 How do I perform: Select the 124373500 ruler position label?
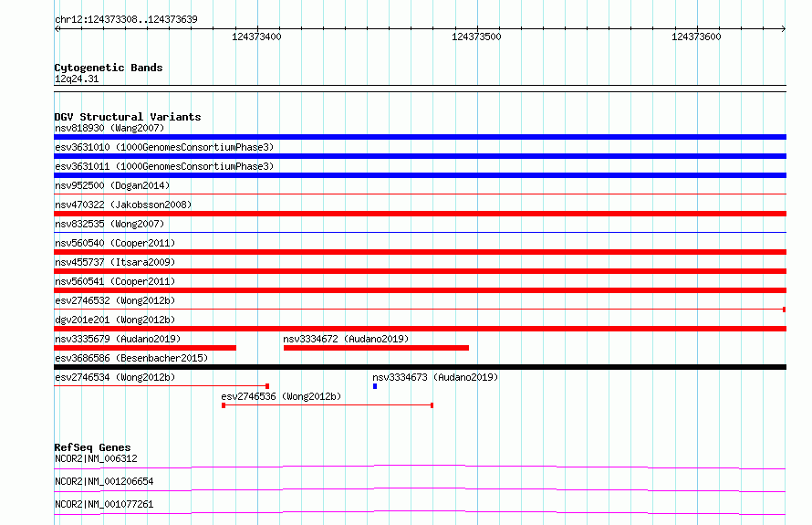click(x=476, y=37)
